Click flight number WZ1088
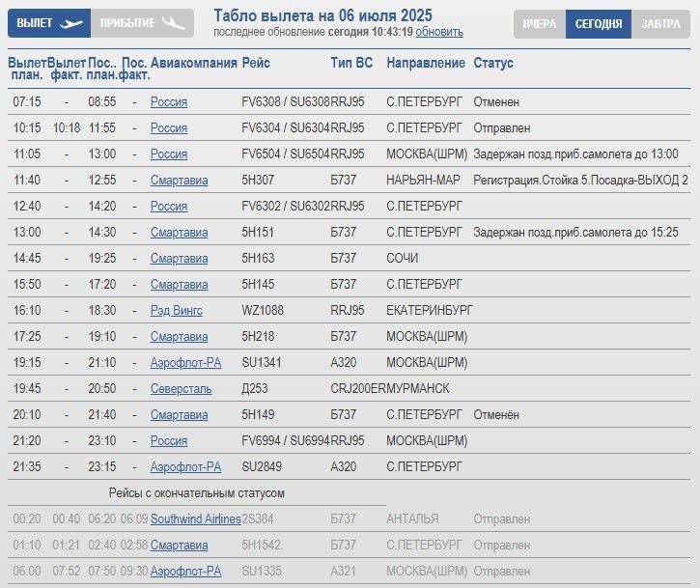The height and width of the screenshot is (588, 700). point(263,310)
